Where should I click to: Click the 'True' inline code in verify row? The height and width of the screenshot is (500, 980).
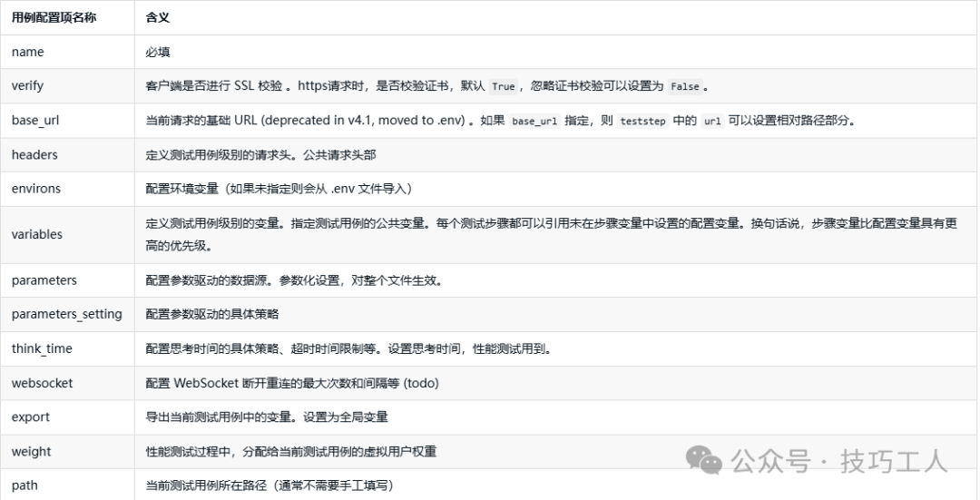503,87
